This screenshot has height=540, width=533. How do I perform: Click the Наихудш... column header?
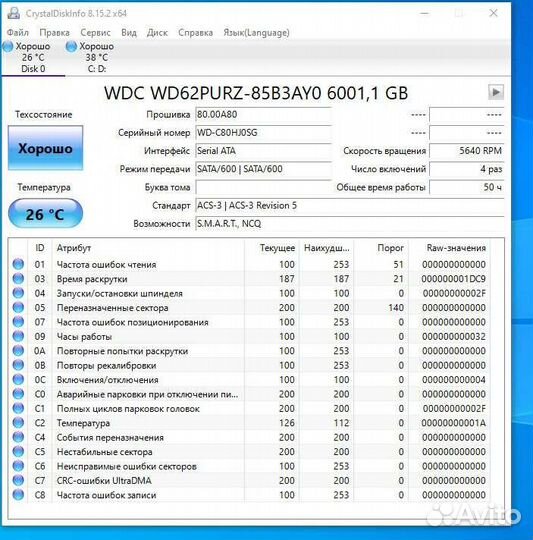[x=326, y=248]
